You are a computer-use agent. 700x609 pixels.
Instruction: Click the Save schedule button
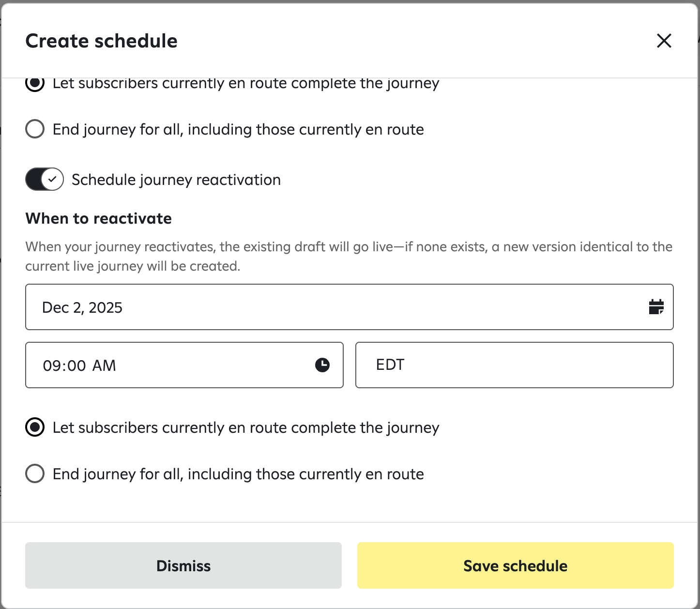click(x=515, y=565)
